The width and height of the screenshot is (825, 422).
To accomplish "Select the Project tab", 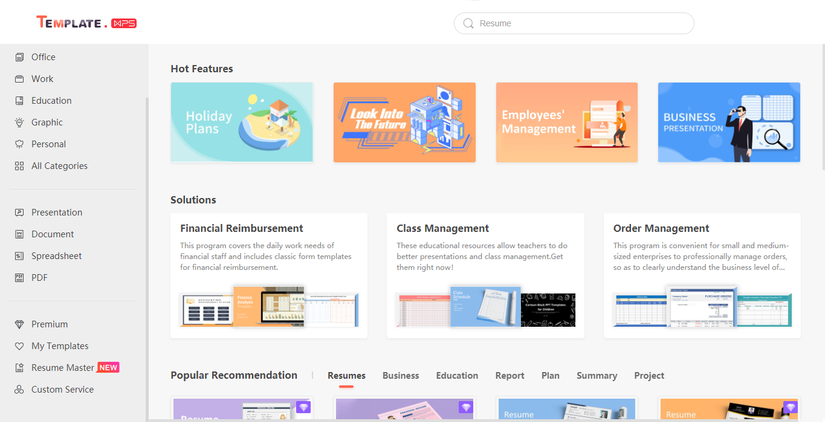I will (649, 376).
